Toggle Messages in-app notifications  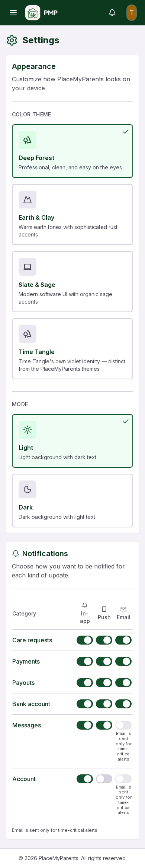(85, 725)
